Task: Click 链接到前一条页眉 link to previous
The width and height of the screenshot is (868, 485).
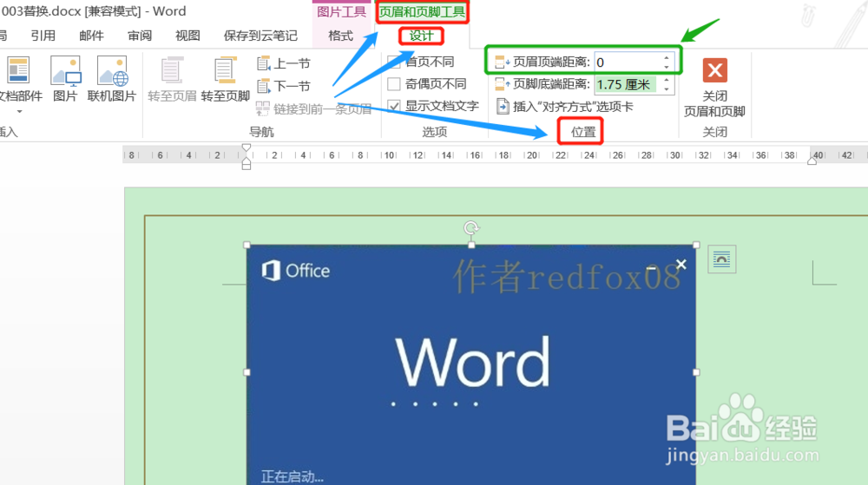Action: point(314,108)
